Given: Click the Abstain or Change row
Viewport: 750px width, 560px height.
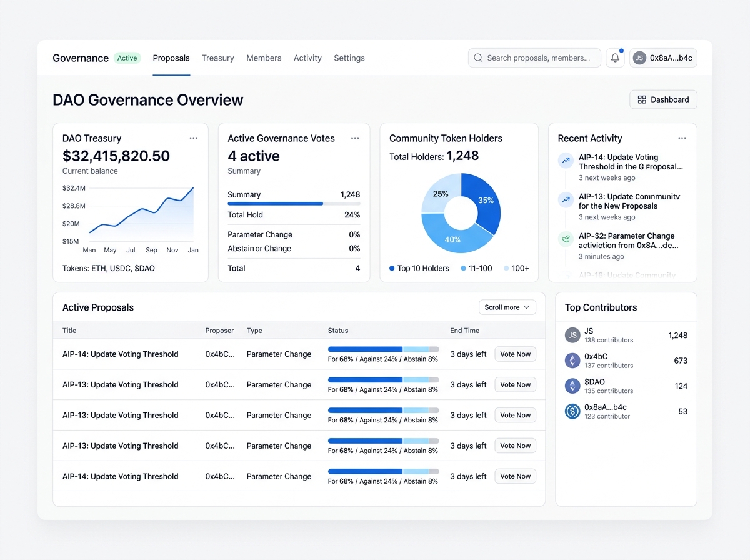Looking at the screenshot, I should [x=294, y=249].
